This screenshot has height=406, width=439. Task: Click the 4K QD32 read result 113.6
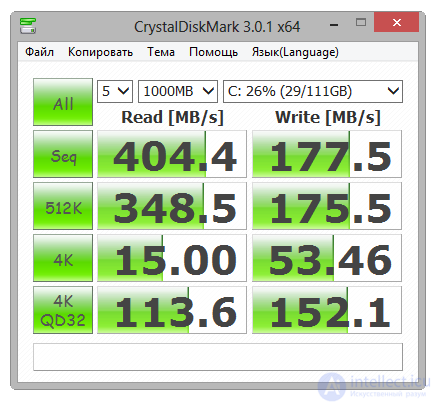(172, 310)
